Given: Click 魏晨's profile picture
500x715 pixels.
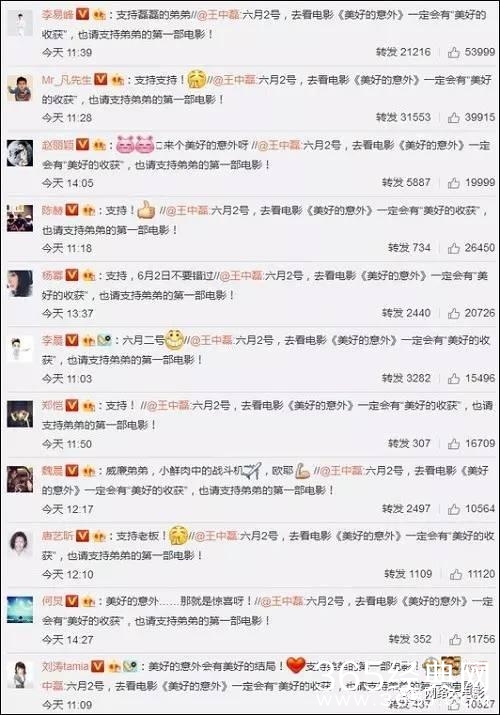Looking at the screenshot, I should point(20,479).
